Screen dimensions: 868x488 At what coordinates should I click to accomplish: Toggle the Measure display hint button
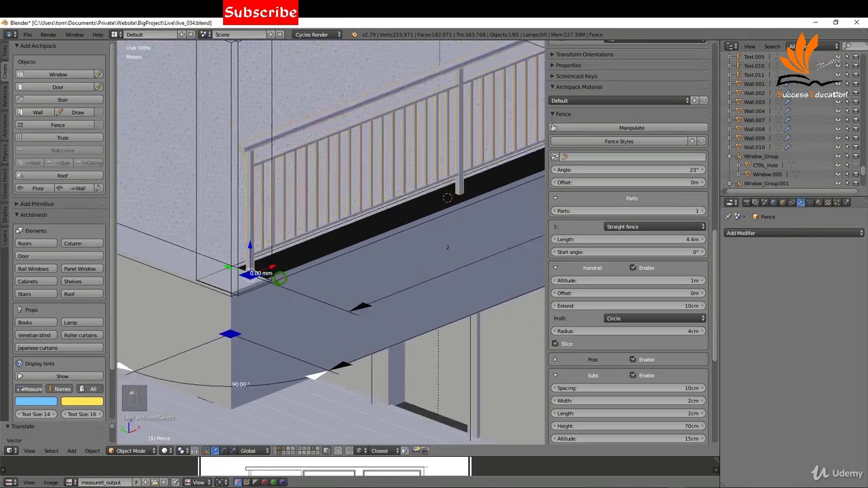(29, 389)
